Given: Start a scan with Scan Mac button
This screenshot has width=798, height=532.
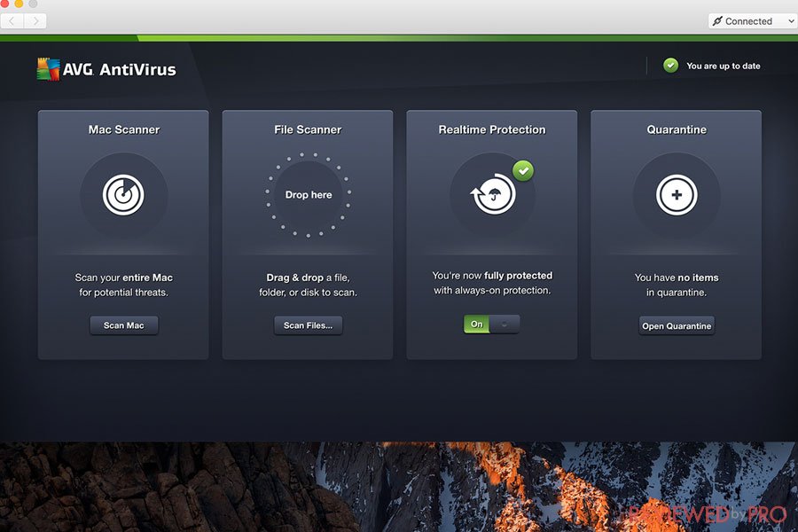Looking at the screenshot, I should [123, 325].
